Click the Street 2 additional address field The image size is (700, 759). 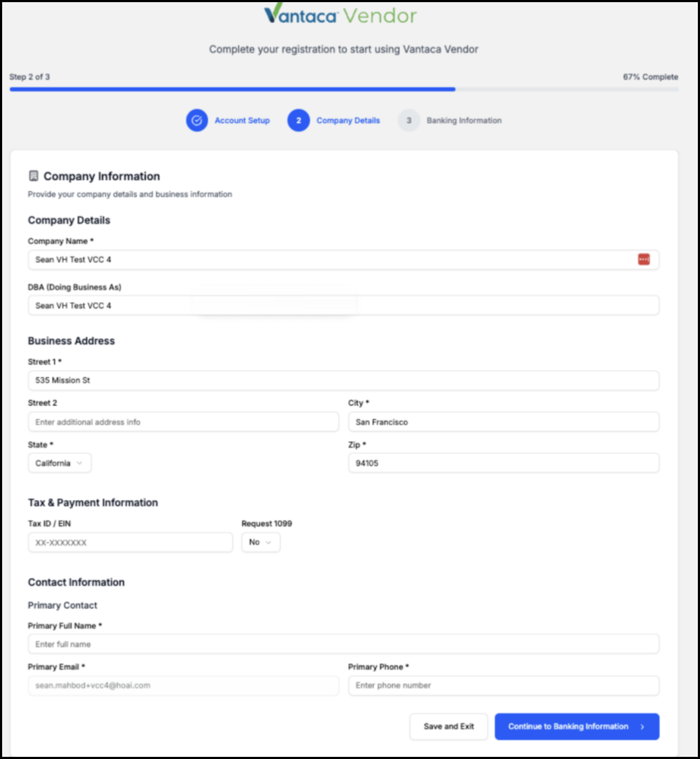(x=183, y=422)
